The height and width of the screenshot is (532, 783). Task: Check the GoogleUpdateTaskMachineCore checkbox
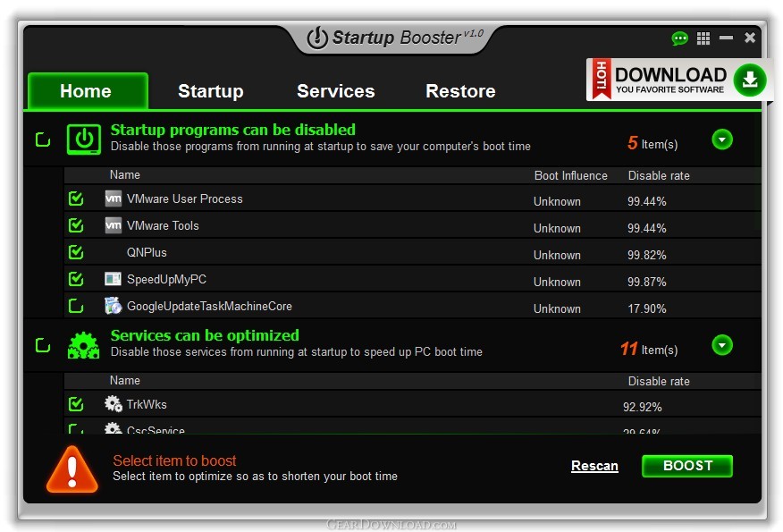pos(76,306)
